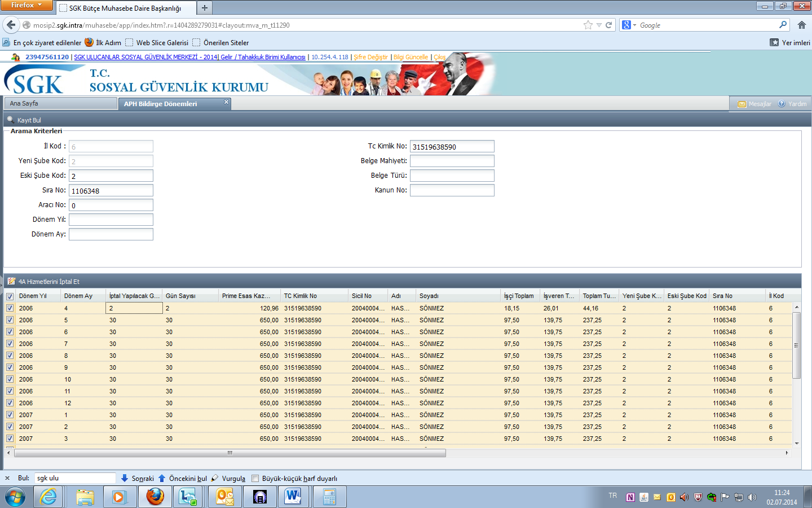Reload the page with the refresh icon
Screen dimensions: 812x508
(x=608, y=25)
